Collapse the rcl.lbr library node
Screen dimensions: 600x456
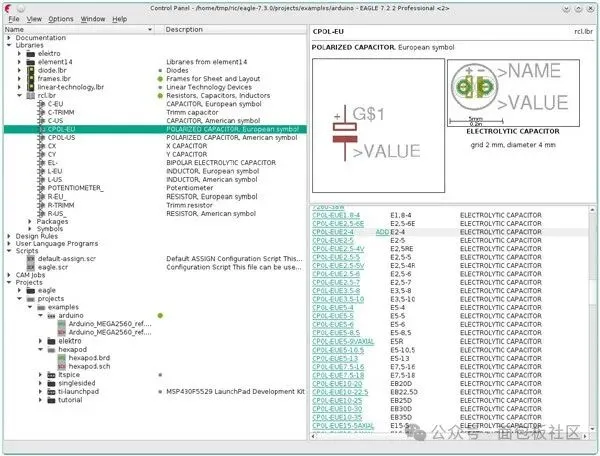coord(20,96)
